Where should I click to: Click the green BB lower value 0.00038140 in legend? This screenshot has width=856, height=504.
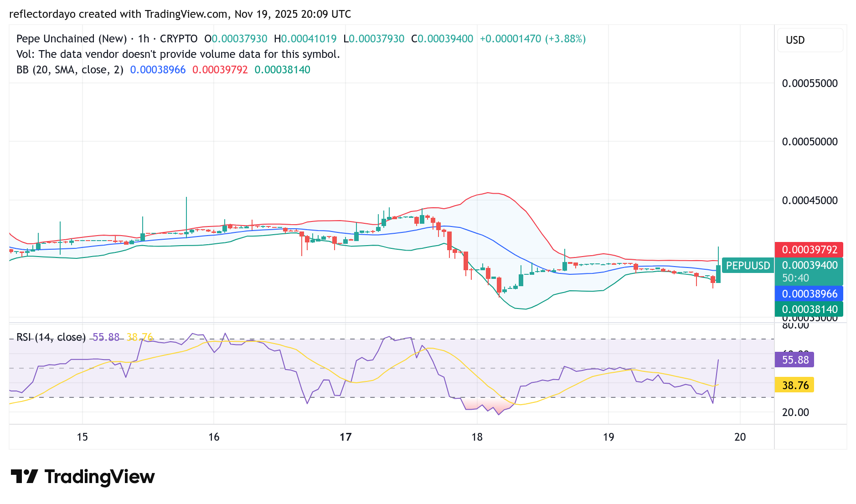[283, 70]
